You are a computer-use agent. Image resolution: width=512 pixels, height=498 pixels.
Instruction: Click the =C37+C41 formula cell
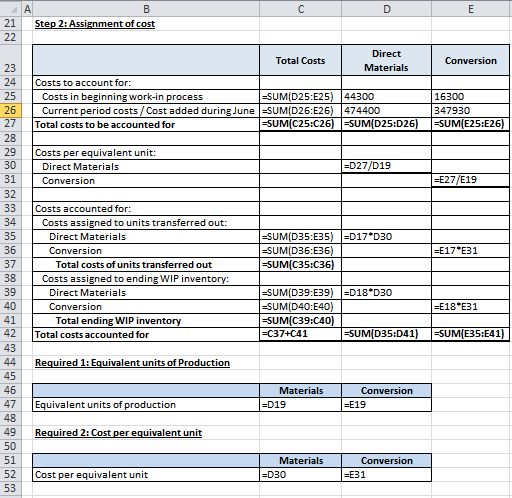coord(300,334)
